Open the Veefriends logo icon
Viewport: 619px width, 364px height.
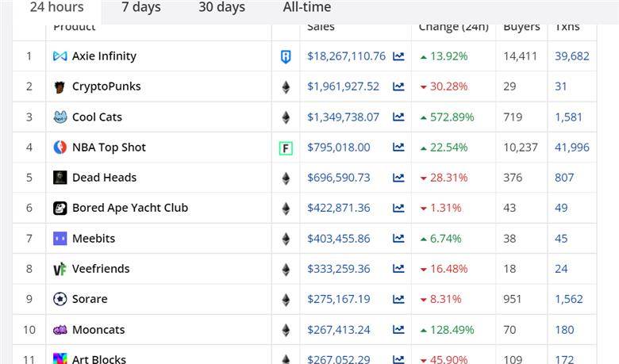(x=60, y=269)
